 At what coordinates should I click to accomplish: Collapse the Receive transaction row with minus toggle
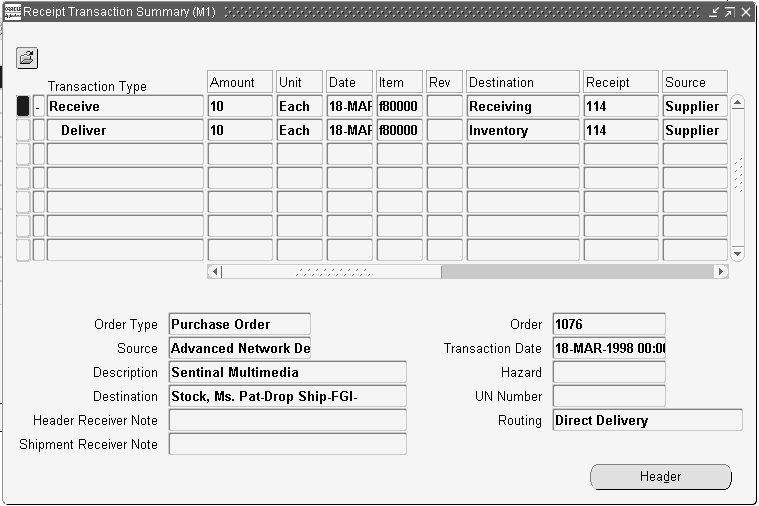click(x=39, y=107)
